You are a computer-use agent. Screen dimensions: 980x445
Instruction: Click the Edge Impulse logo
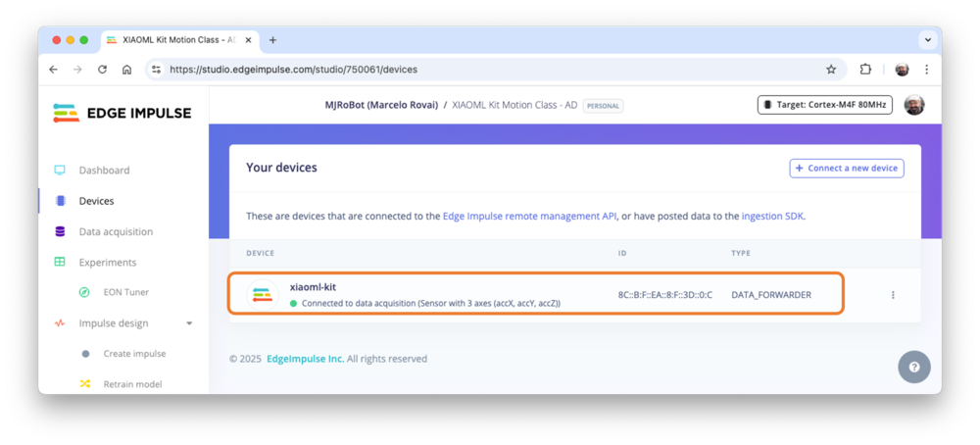[122, 113]
